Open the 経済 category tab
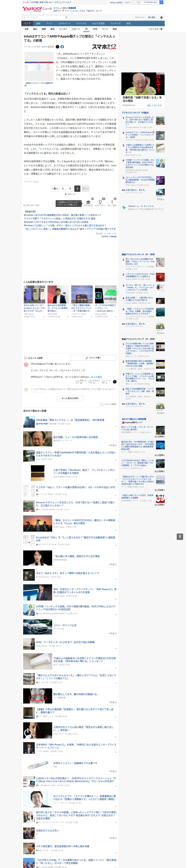The image size is (186, 868). pos(52,29)
